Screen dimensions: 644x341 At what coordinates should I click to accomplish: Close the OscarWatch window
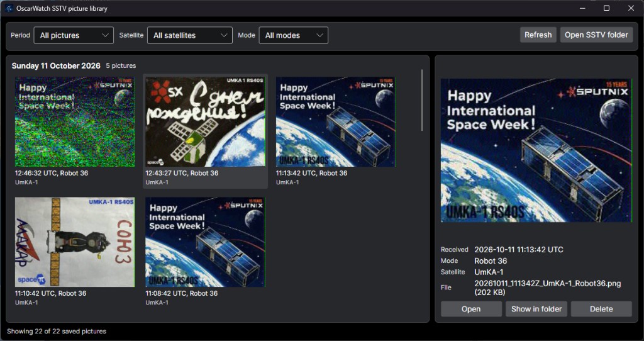point(631,8)
